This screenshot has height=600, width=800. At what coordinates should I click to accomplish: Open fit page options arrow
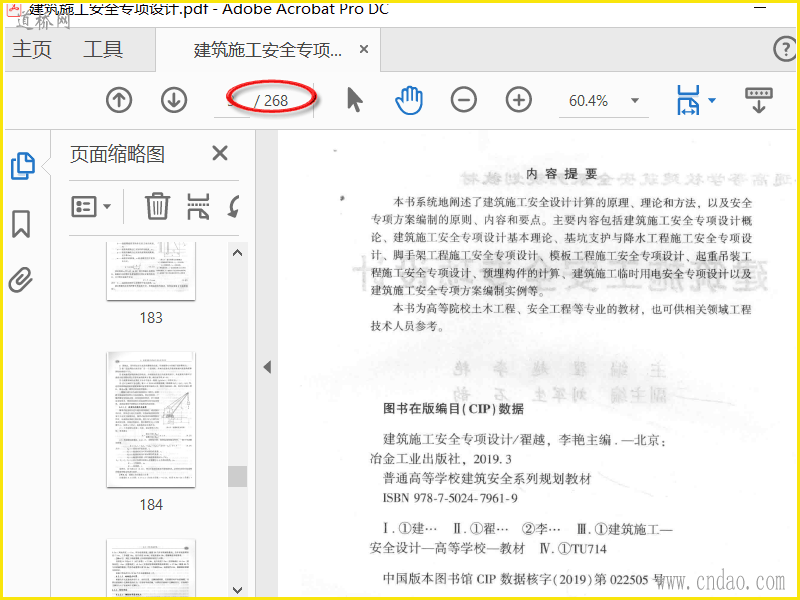click(x=712, y=100)
